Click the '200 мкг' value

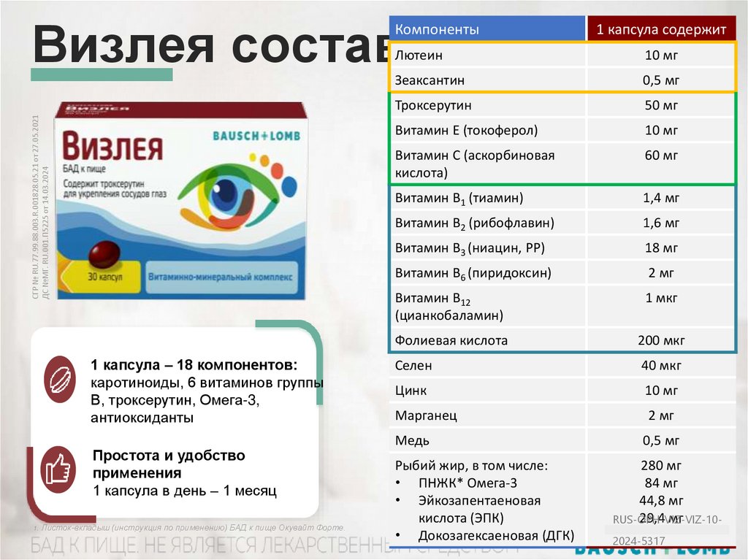coord(661,340)
